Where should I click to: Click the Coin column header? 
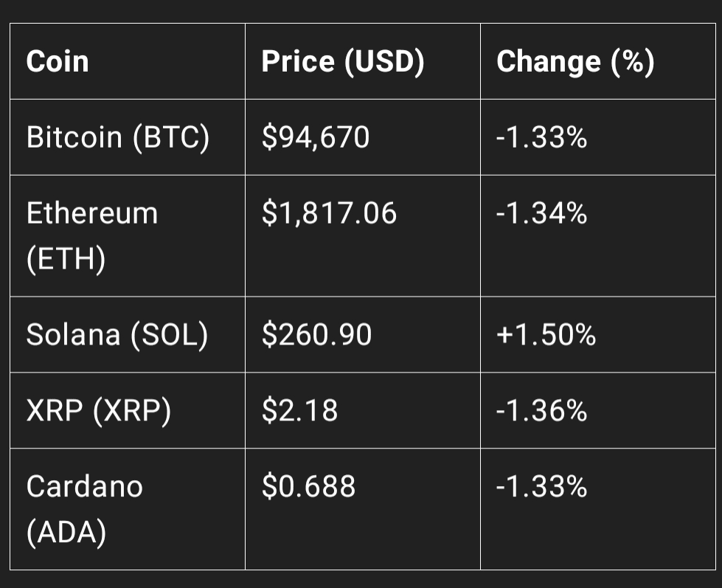pos(58,61)
